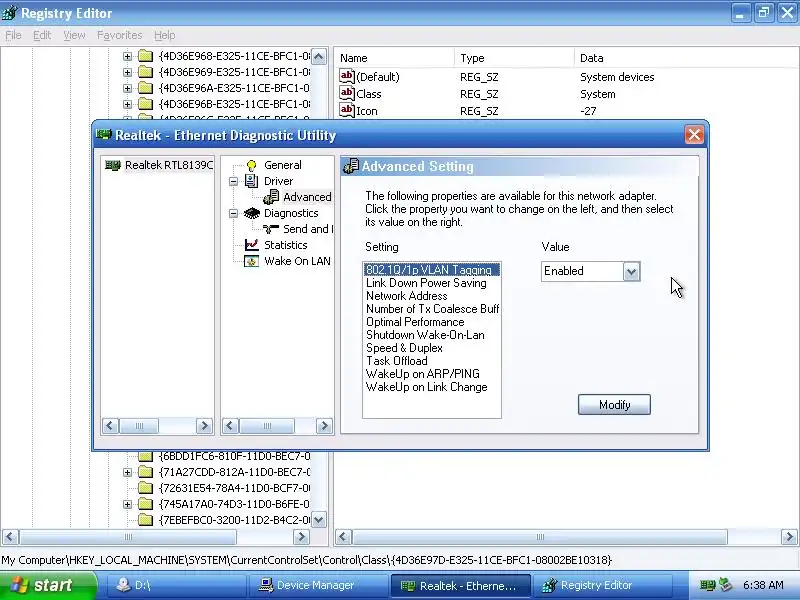Switch to Registry Editor taskbar button
Viewport: 800px width, 600px height.
click(601, 585)
